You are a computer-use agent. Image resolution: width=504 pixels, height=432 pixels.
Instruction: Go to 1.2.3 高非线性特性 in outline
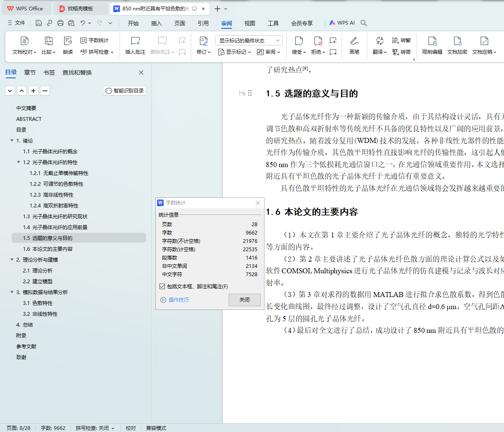click(x=51, y=195)
